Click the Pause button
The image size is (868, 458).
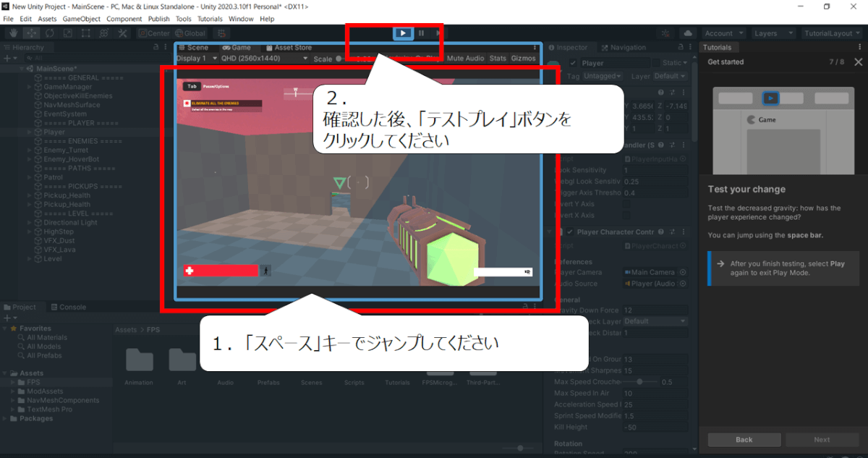[421, 33]
